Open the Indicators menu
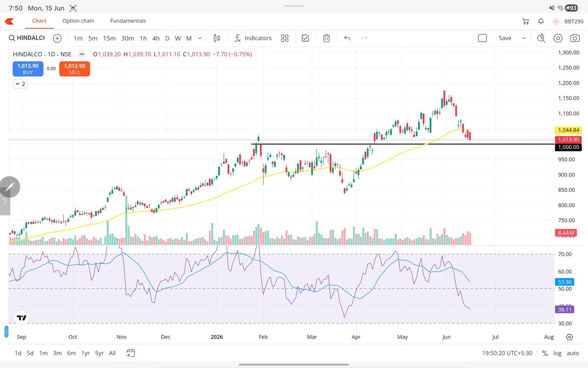Screen dimensions: 588x368 253,38
